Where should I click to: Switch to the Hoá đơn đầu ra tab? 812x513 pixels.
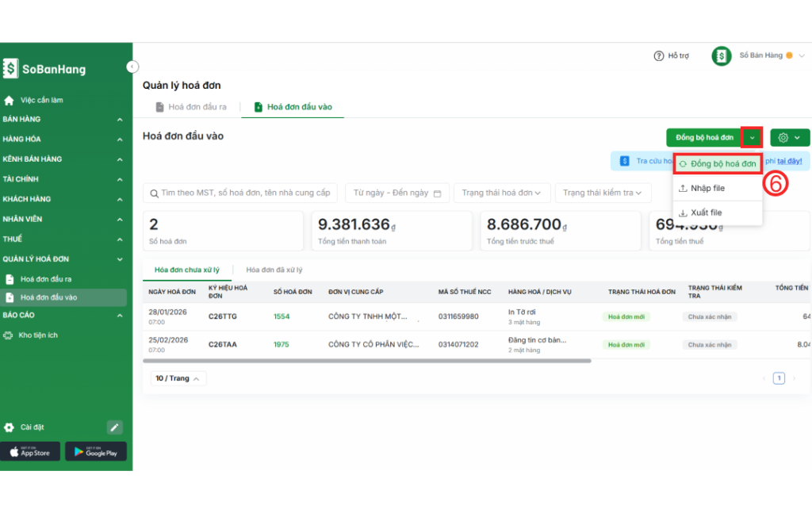[190, 107]
